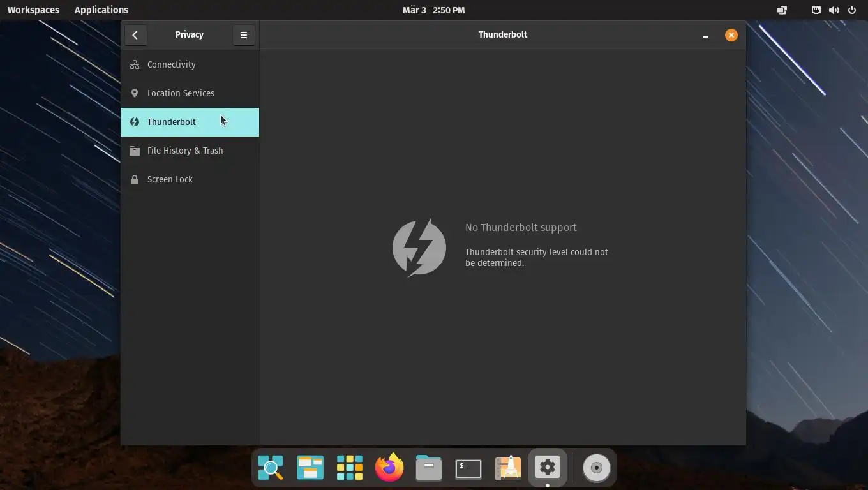Image resolution: width=868 pixels, height=490 pixels.
Task: Open Screen Lock settings
Action: [190, 179]
